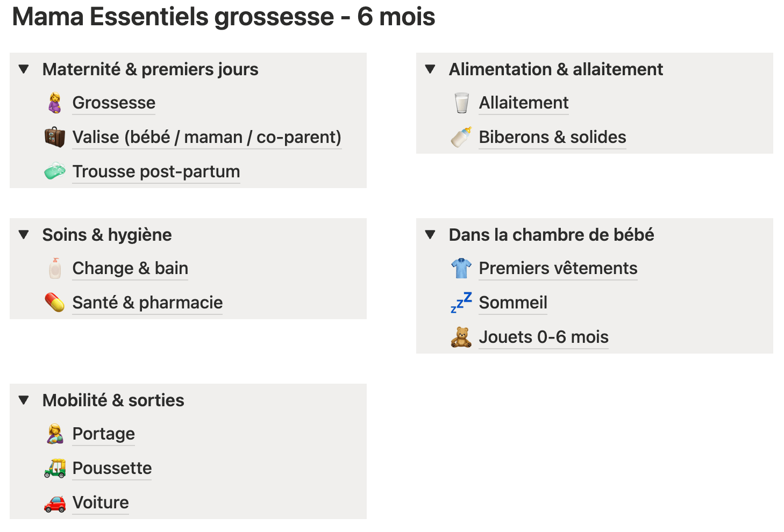Open the Biberons & solides page

552,137
